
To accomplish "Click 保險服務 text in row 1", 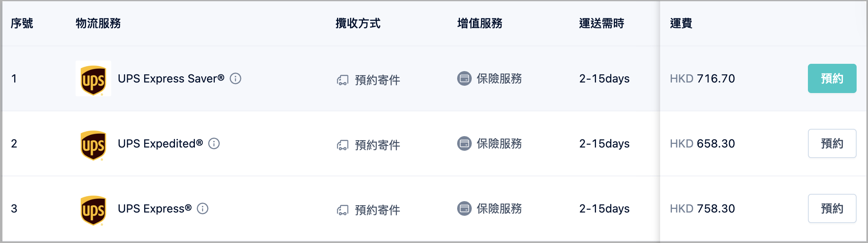I will point(499,78).
